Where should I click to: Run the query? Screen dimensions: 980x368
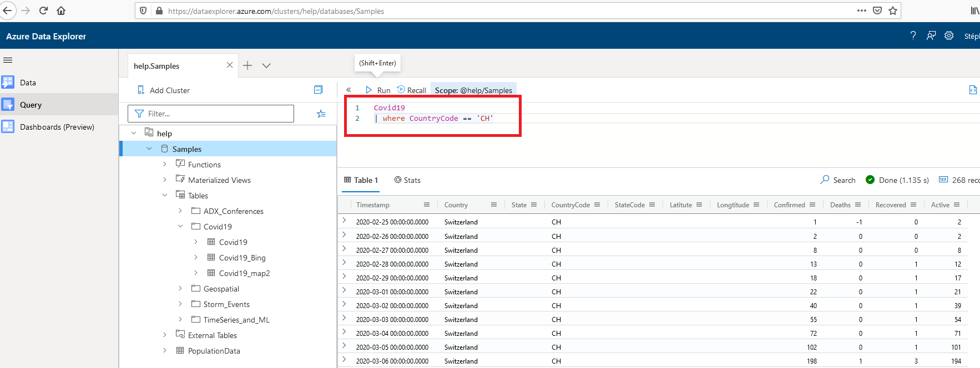(x=378, y=90)
